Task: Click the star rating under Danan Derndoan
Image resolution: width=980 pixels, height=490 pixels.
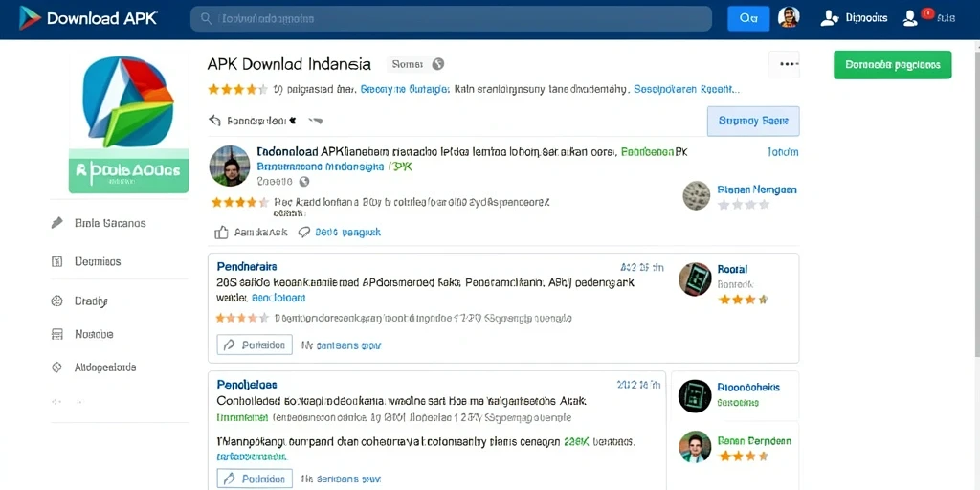Action: 743,457
